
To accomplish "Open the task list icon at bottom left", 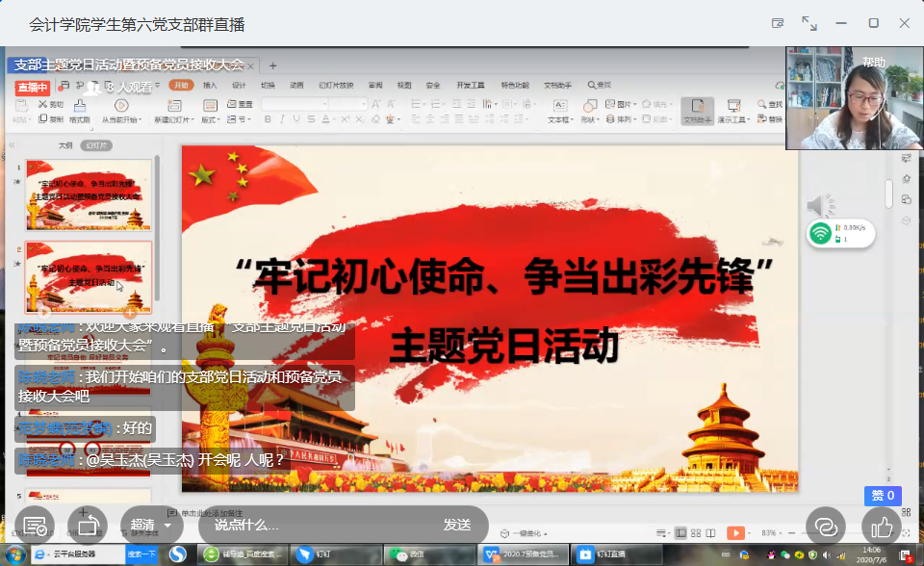I will tap(35, 526).
